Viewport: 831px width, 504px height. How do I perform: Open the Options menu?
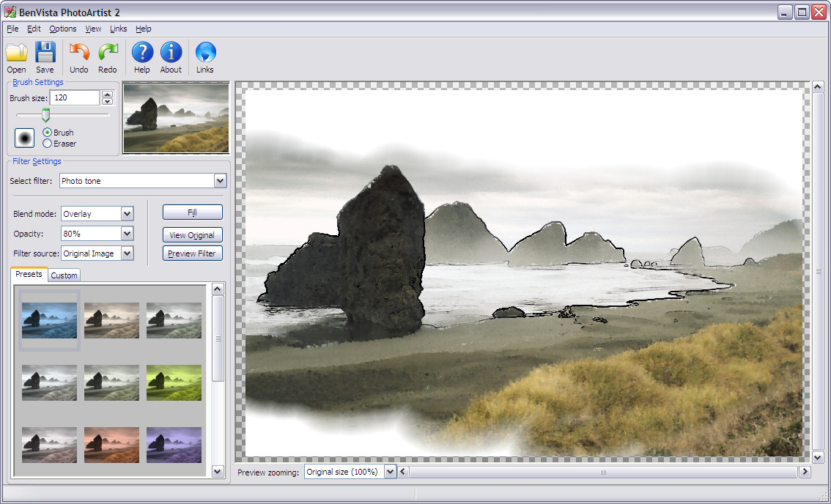(x=63, y=29)
